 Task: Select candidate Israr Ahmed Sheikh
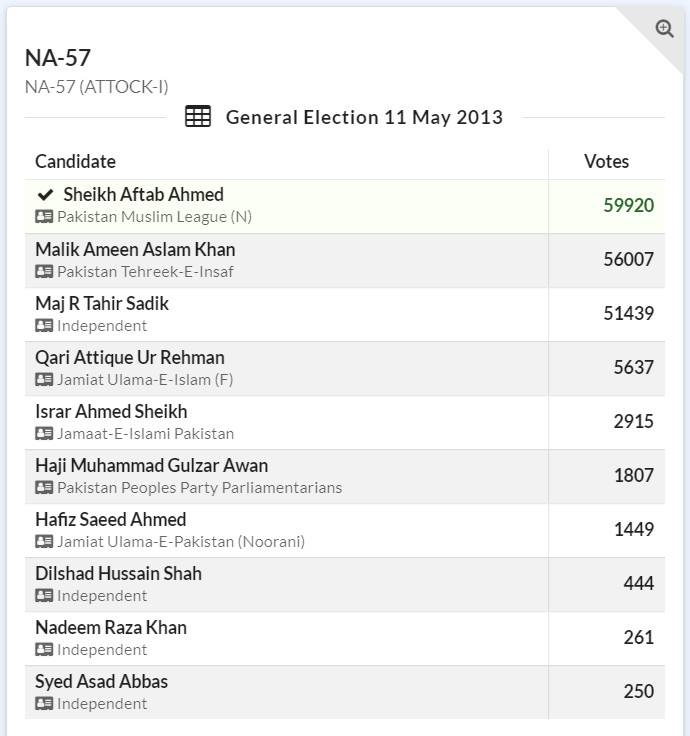pyautogui.click(x=111, y=411)
